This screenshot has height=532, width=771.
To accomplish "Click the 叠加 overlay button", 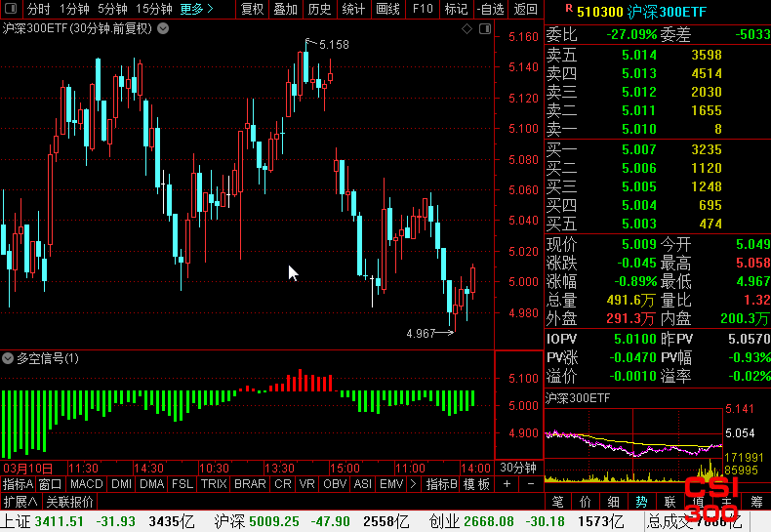I will pos(286,9).
